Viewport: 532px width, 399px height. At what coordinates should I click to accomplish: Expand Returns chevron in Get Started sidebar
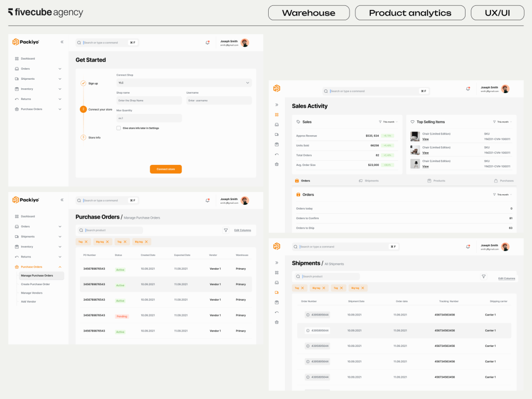pyautogui.click(x=60, y=99)
